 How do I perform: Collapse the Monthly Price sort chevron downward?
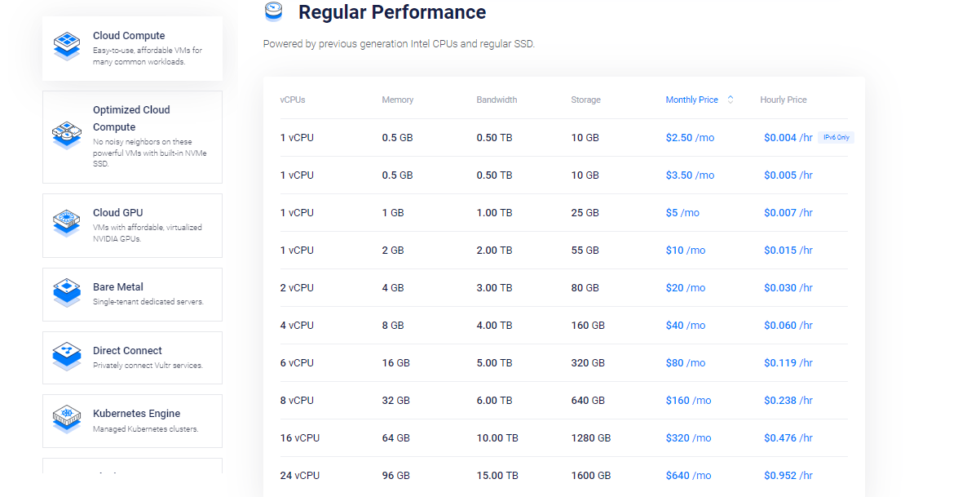(x=729, y=101)
